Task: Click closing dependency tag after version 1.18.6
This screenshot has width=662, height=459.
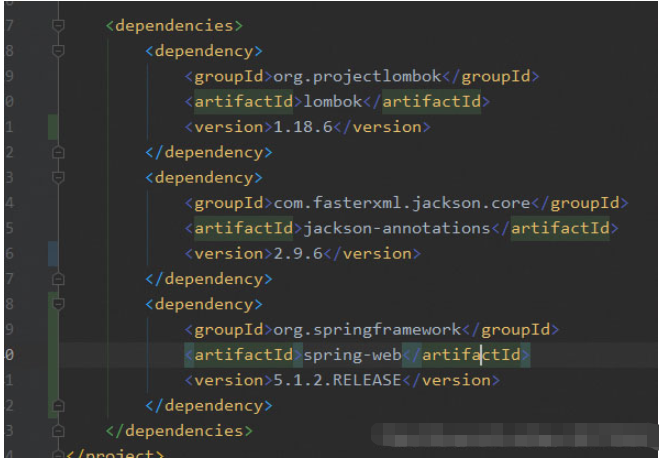Action: [x=209, y=152]
